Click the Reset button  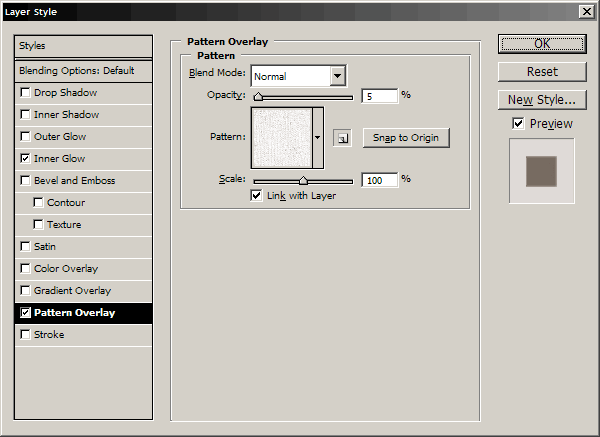(542, 72)
